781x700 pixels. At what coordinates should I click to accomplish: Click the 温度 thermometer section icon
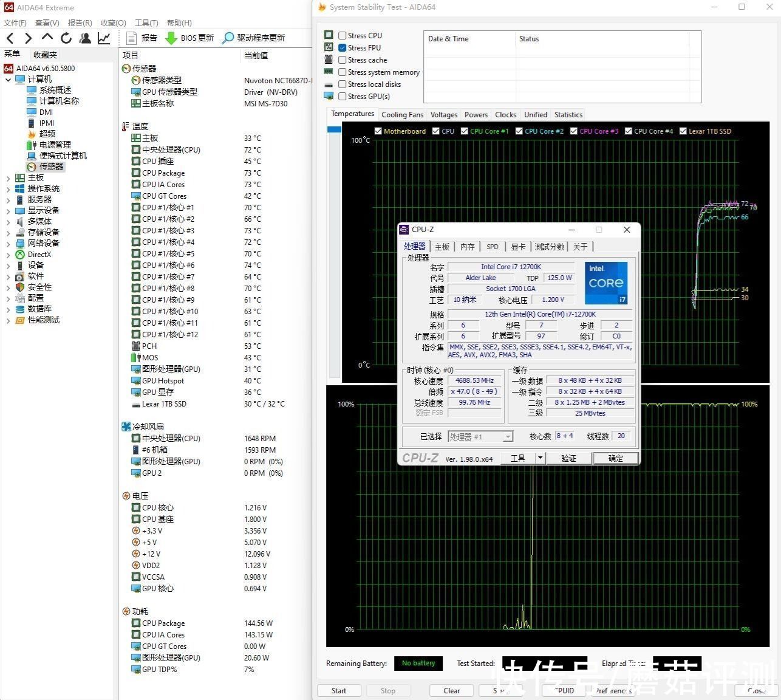point(126,126)
